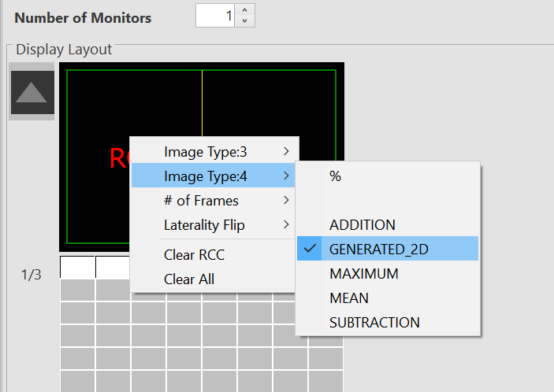Click the Number of Monitors input field
Image resolution: width=554 pixels, height=392 pixels.
(215, 17)
